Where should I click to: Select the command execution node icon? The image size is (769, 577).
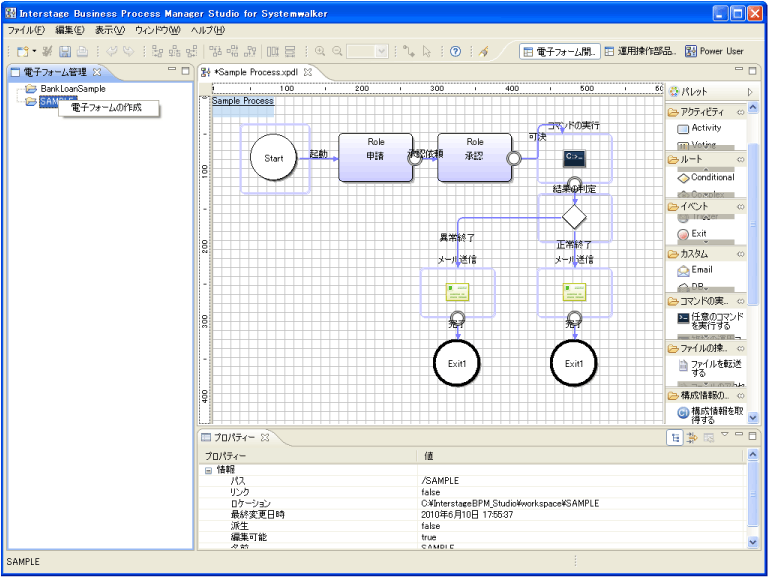(574, 158)
